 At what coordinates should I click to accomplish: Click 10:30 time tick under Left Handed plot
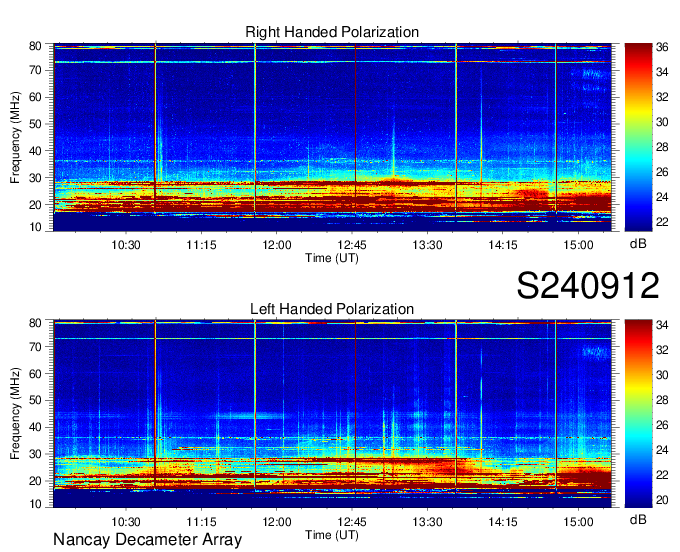(x=126, y=522)
